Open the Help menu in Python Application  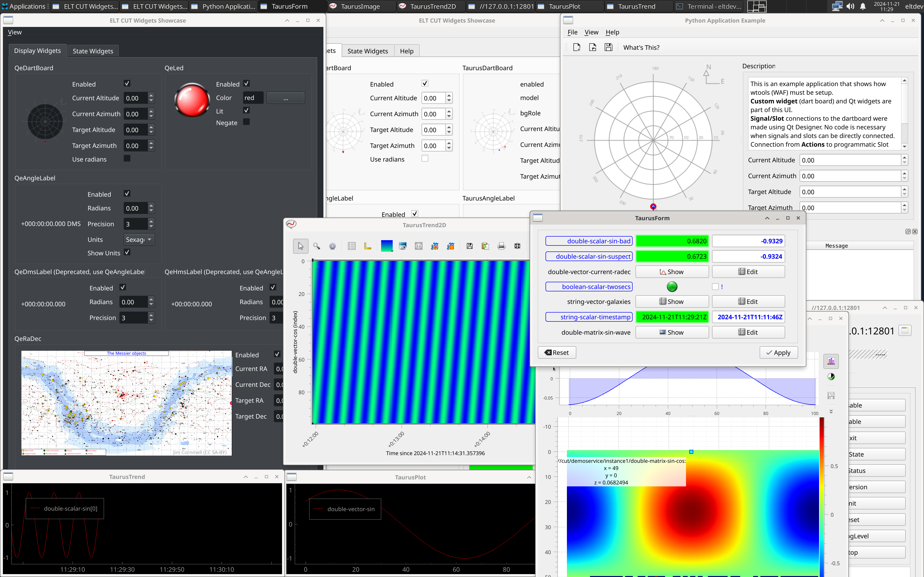pyautogui.click(x=612, y=32)
